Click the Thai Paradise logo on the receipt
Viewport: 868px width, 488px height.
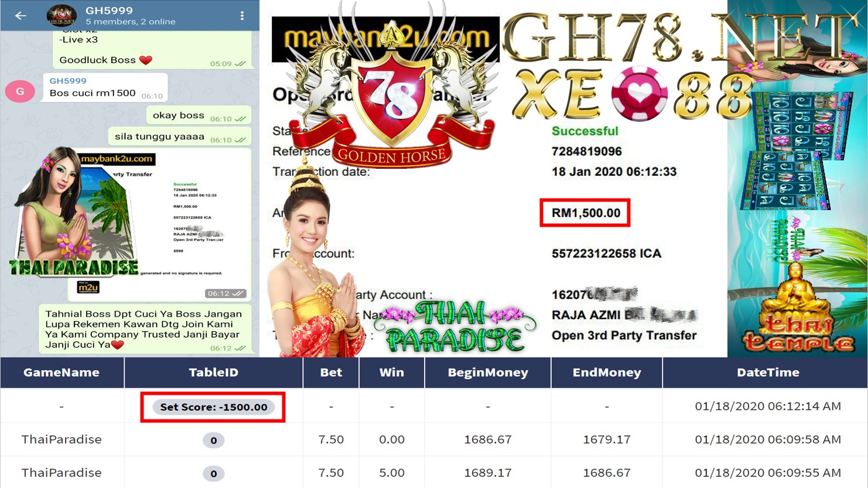point(456,326)
